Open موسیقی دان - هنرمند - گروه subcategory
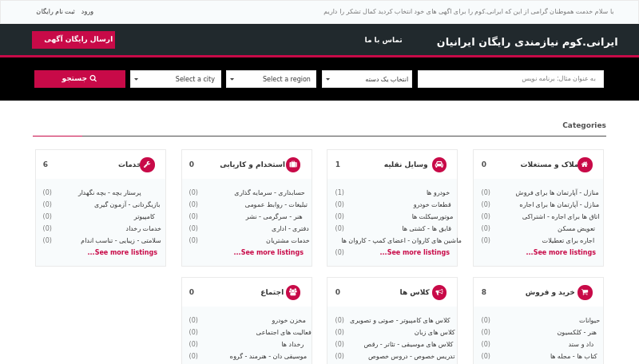This screenshot has height=364, width=639. click(x=268, y=357)
